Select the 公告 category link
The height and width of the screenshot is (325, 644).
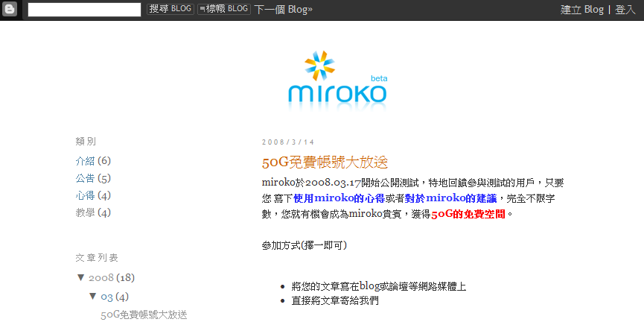85,178
